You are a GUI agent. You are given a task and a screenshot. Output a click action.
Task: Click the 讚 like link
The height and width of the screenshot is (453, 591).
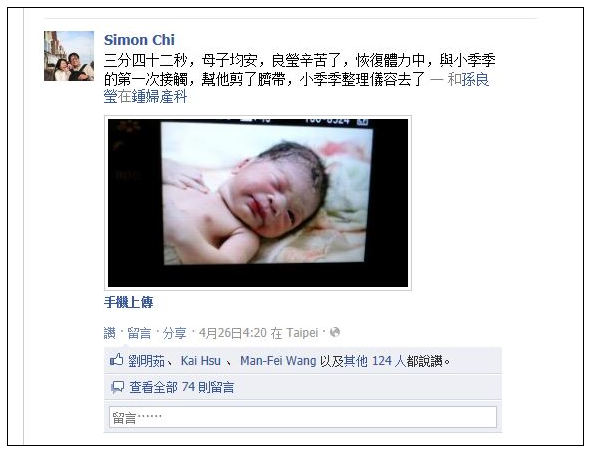pos(110,333)
